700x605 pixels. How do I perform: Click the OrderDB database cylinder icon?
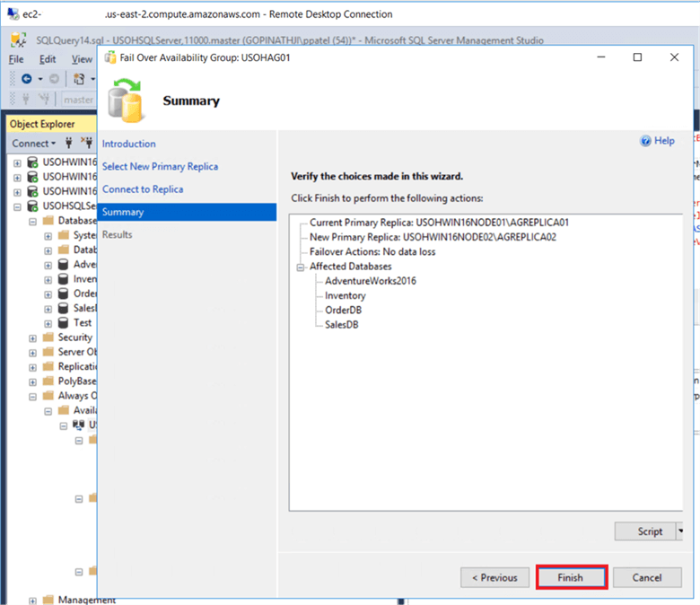64,294
